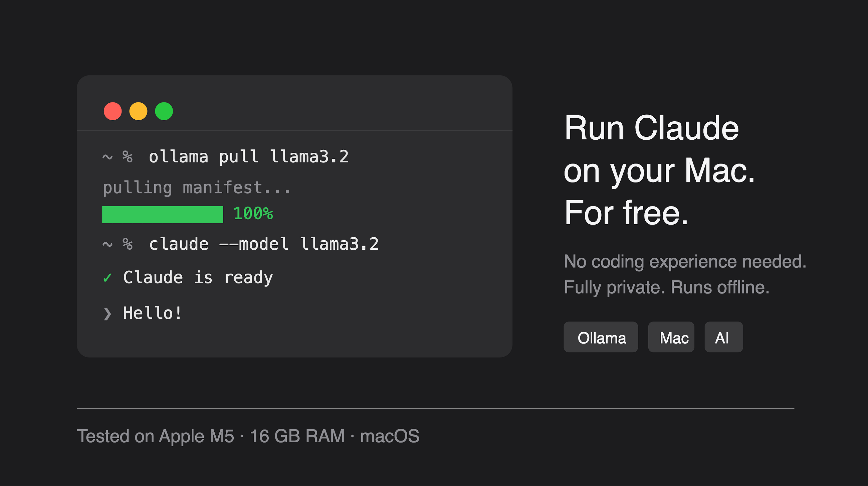The width and height of the screenshot is (868, 486).
Task: Click the pulling manifest... line
Action: tap(196, 188)
